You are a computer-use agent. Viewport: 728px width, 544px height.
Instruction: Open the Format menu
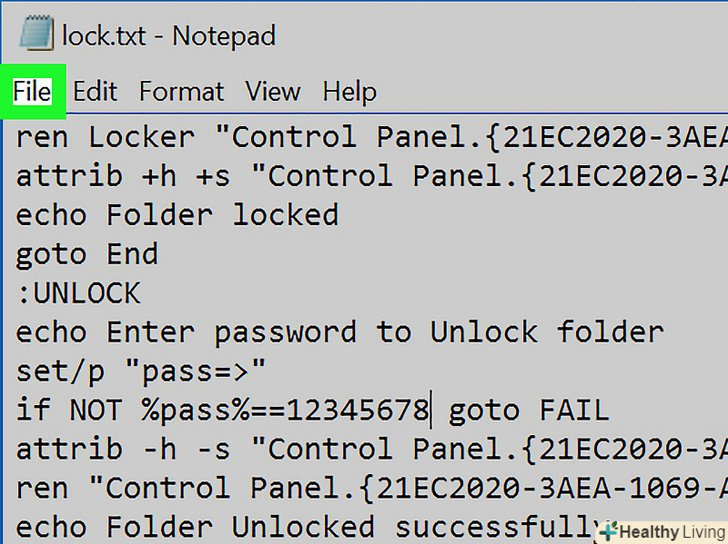pos(181,91)
